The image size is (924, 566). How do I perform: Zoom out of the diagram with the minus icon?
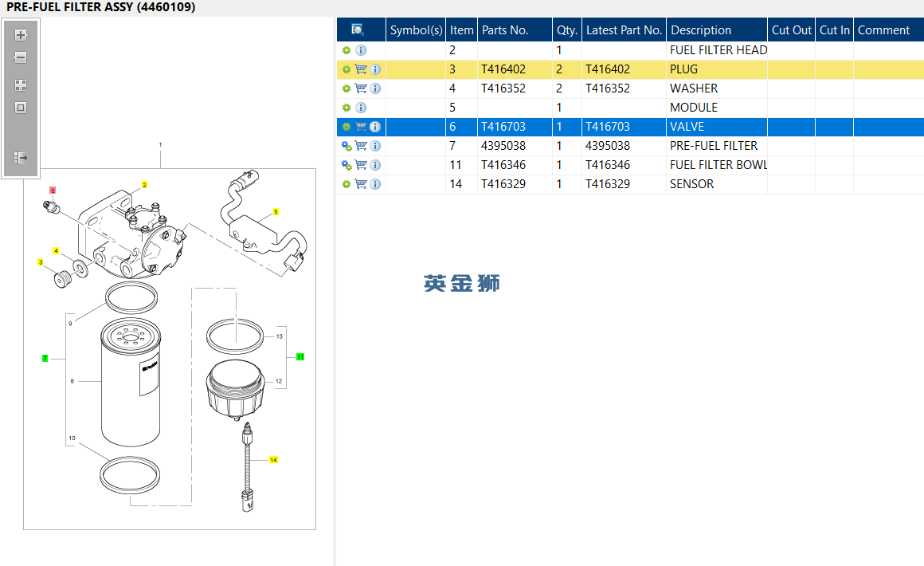coord(21,57)
